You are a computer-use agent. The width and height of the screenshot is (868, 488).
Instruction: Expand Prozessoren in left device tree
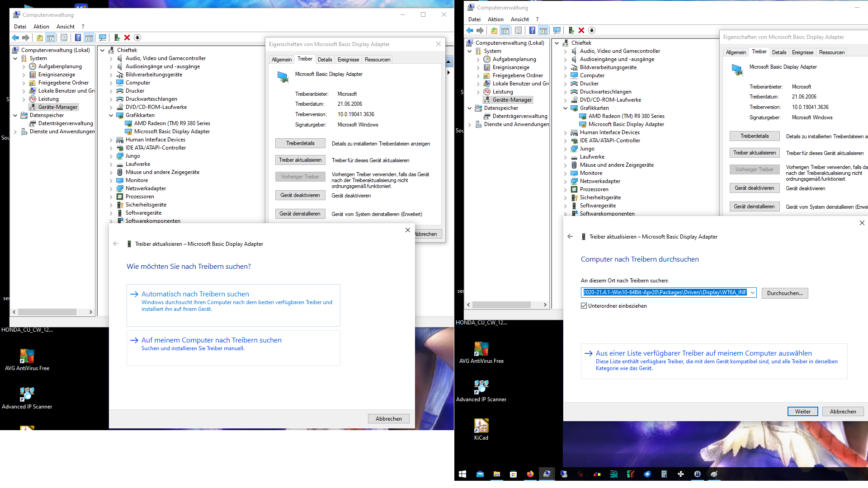click(x=111, y=197)
